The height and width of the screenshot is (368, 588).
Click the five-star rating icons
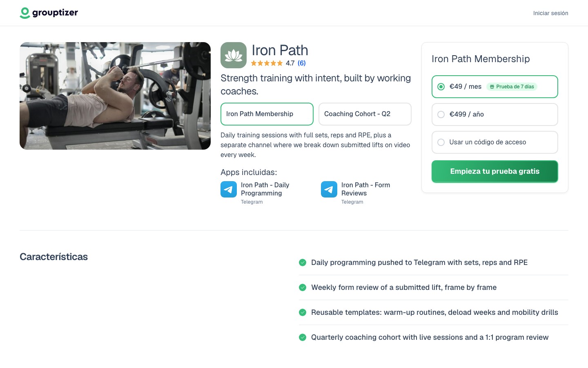pyautogui.click(x=267, y=63)
